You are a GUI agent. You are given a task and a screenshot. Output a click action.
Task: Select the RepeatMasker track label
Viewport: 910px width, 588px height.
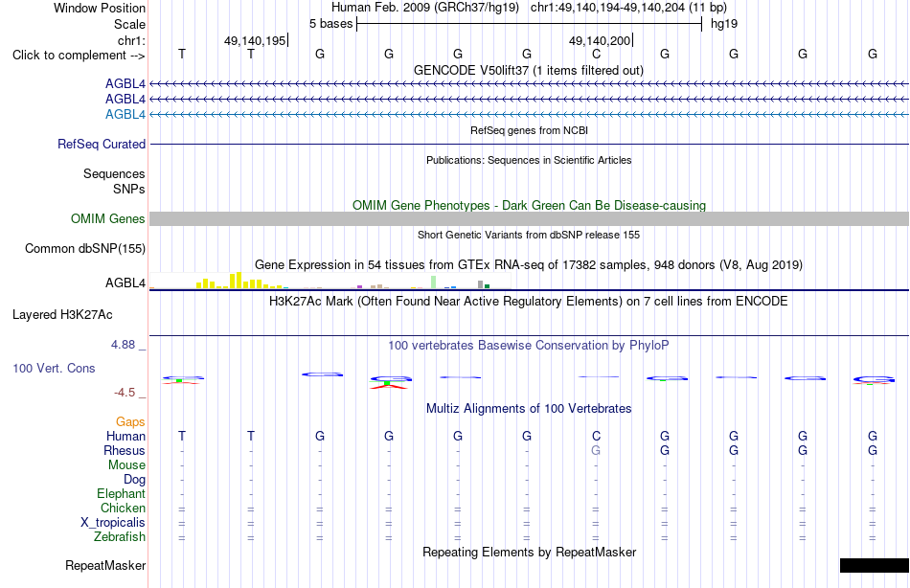coord(105,565)
